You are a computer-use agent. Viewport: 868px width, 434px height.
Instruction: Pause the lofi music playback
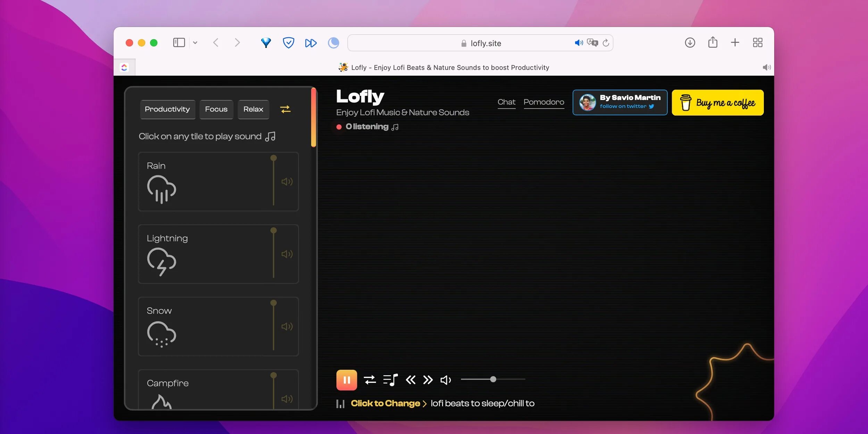click(x=346, y=380)
